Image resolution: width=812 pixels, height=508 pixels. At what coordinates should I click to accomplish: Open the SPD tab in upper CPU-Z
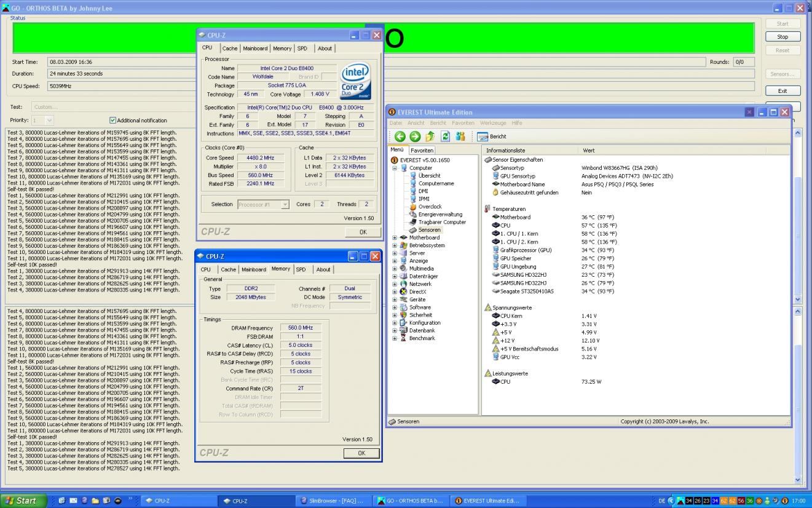(x=302, y=49)
